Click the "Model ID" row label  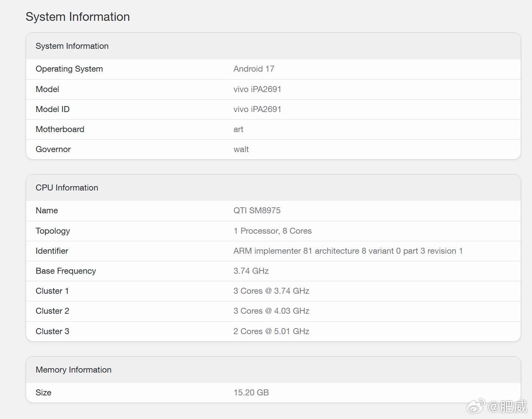pyautogui.click(x=52, y=109)
